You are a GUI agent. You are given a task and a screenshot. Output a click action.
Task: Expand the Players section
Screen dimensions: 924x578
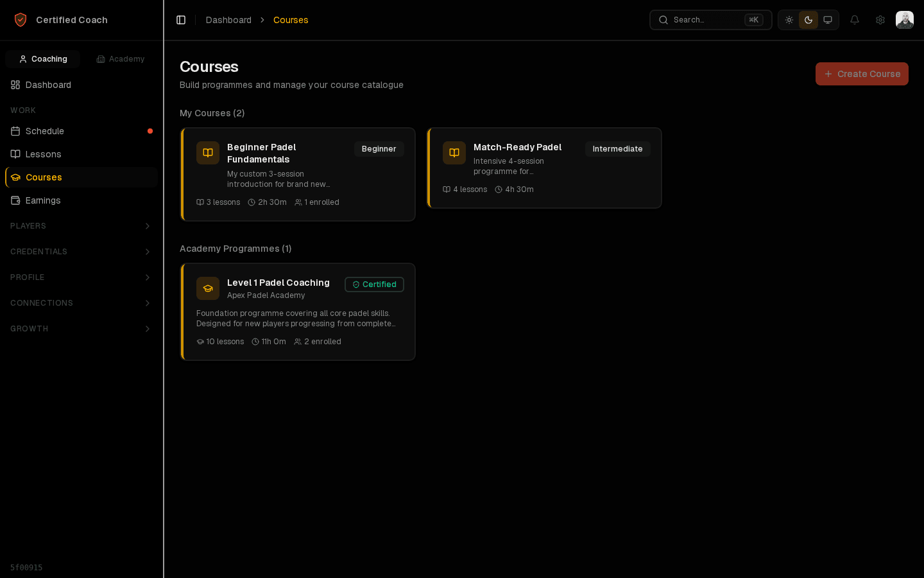(x=81, y=226)
